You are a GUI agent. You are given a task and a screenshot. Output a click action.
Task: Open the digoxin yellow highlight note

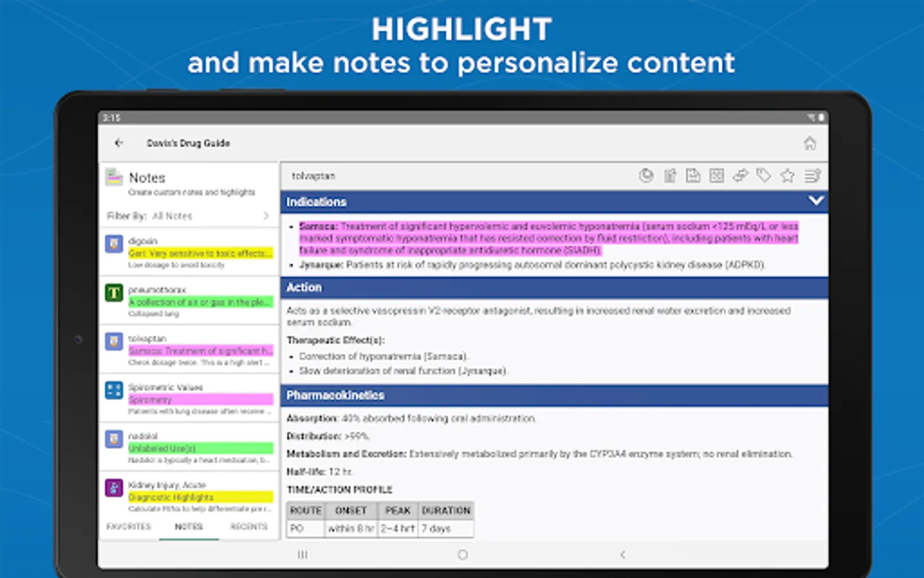[x=201, y=253]
